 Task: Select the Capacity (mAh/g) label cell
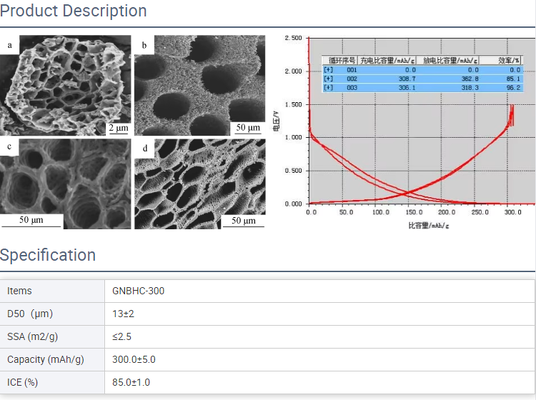pyautogui.click(x=52, y=360)
